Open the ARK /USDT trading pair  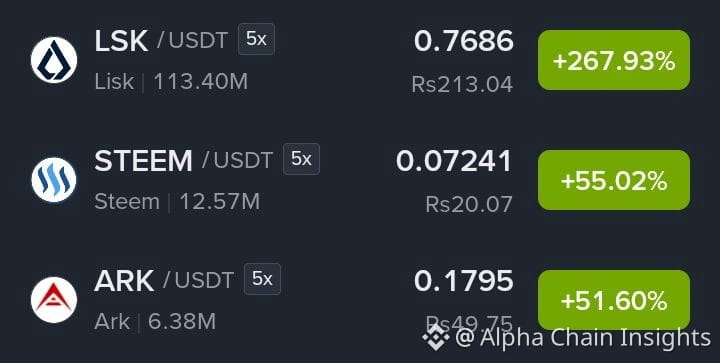coord(164,280)
